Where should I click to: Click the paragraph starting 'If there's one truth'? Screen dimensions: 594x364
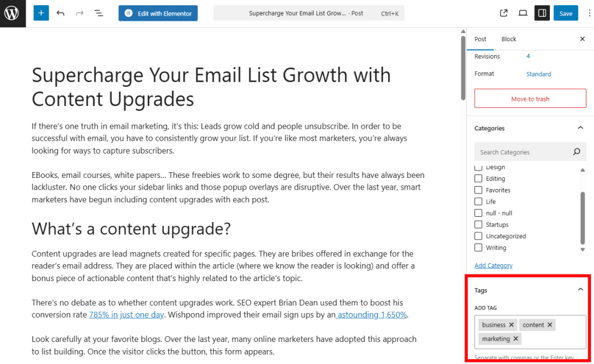(219, 139)
